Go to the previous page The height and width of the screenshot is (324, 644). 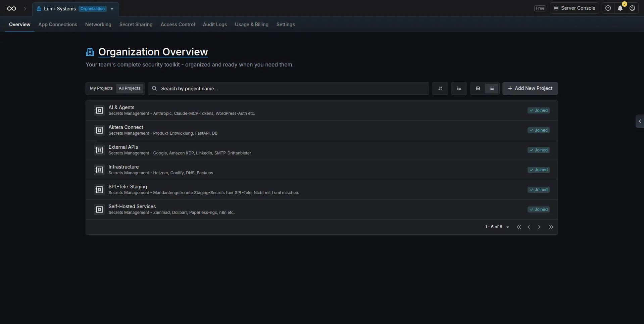coord(529,227)
